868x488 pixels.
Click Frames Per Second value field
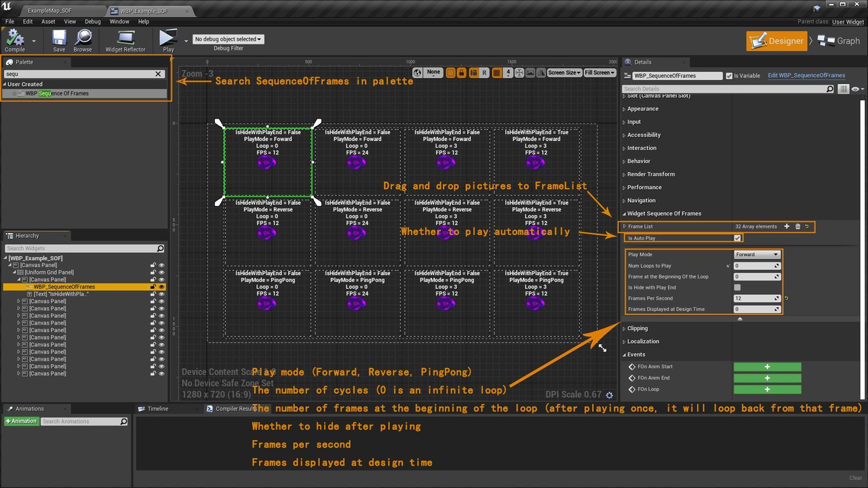coord(757,298)
